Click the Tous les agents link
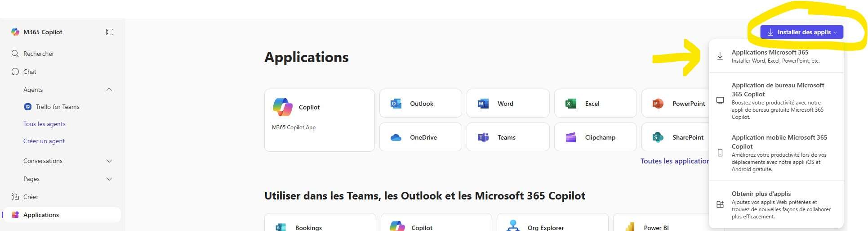868x231 pixels. (45, 124)
